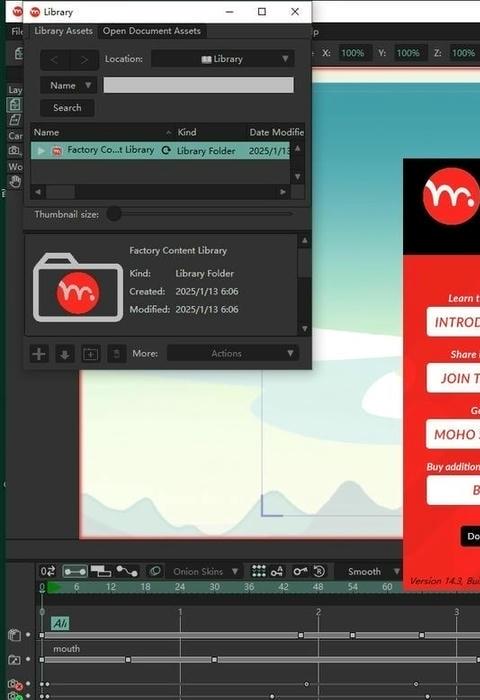
Task: Click the File menu in the Moho window
Action: 16,31
